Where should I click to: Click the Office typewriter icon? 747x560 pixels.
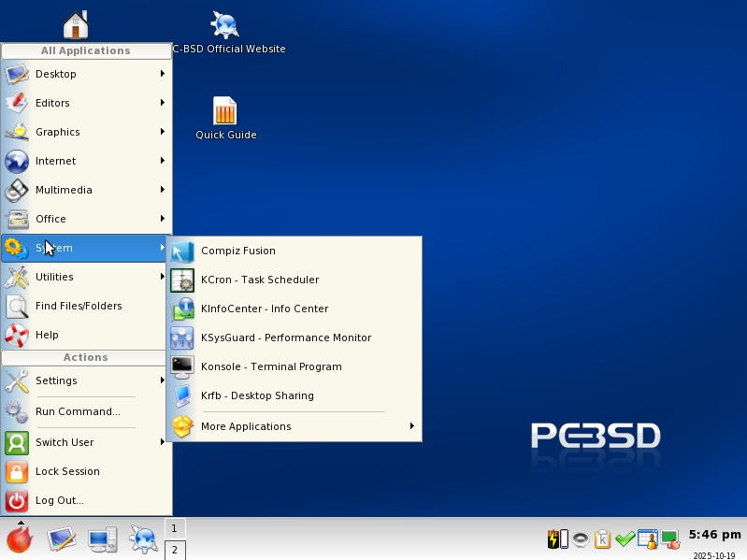point(17,219)
